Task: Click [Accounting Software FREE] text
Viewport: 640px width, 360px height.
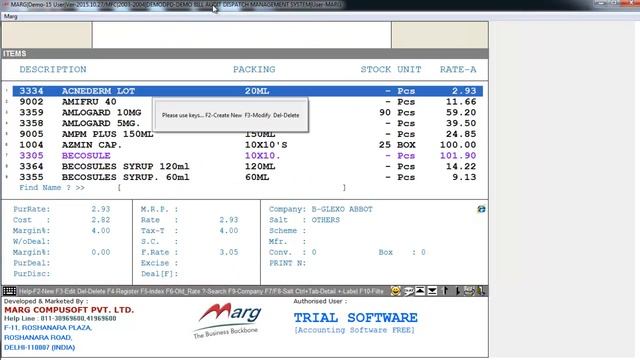Action: 354,330
